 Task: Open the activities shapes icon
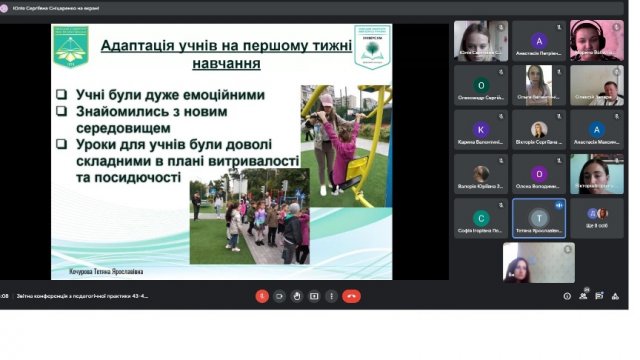[615, 296]
